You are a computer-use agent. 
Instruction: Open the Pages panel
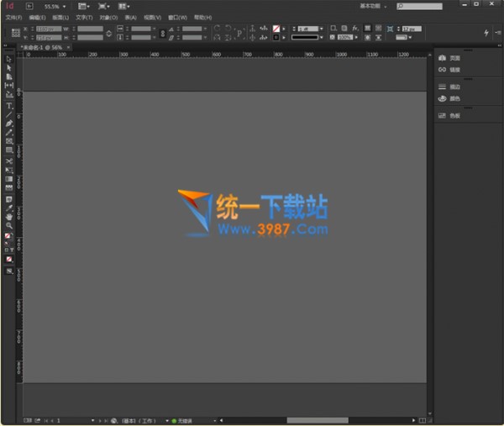[x=449, y=58]
